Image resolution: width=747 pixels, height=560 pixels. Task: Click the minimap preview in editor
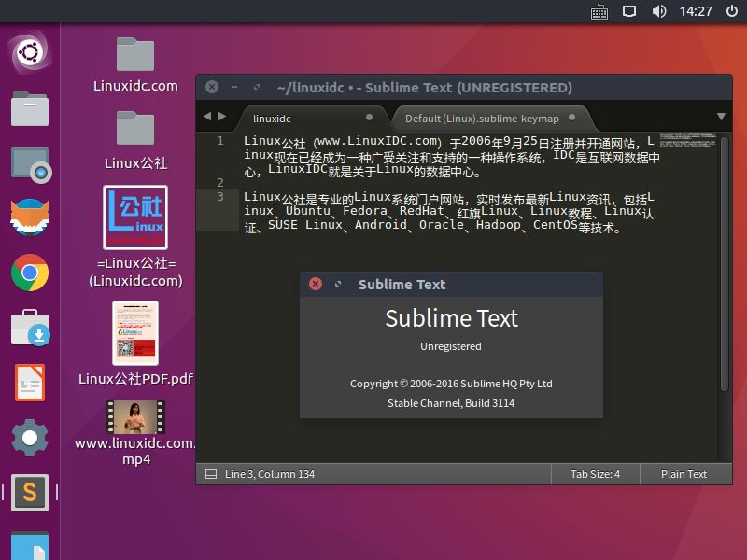pos(687,141)
